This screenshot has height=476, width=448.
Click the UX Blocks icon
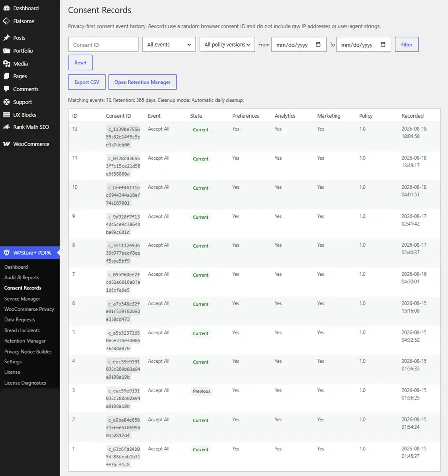click(x=6, y=115)
